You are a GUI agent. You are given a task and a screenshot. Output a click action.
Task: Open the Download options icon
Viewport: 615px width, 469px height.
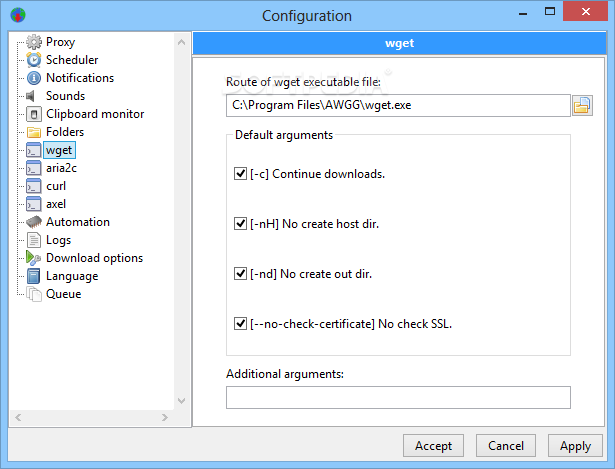click(34, 258)
